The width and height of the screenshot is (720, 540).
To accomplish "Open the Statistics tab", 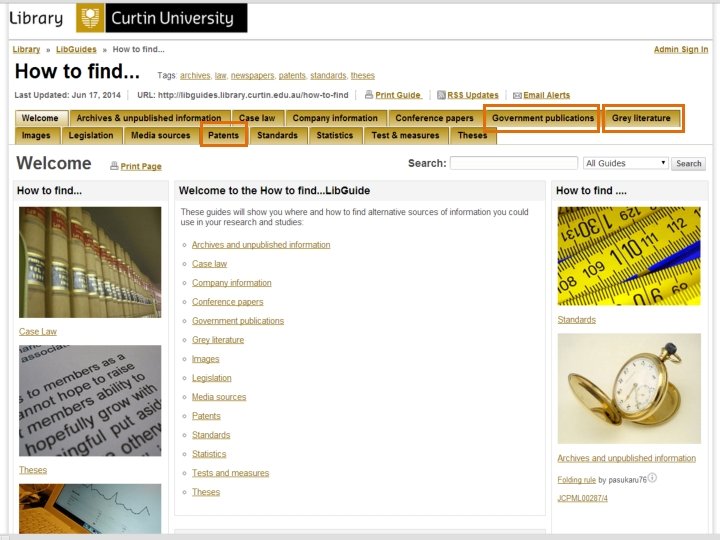I will click(335, 135).
